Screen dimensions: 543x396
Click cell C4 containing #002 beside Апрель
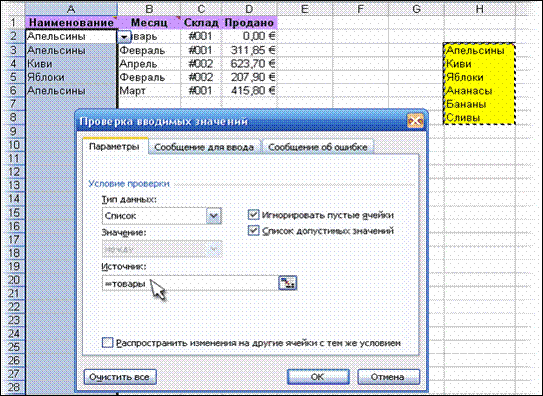[x=201, y=64]
